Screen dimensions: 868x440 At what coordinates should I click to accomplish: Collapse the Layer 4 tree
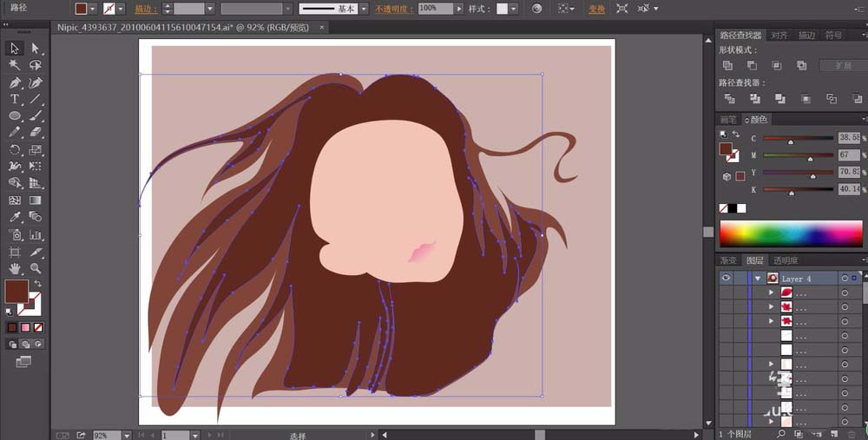758,279
